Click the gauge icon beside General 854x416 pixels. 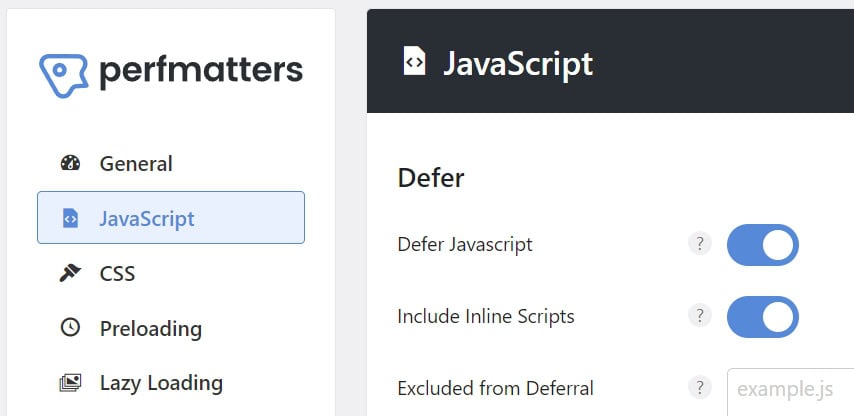[x=70, y=164]
